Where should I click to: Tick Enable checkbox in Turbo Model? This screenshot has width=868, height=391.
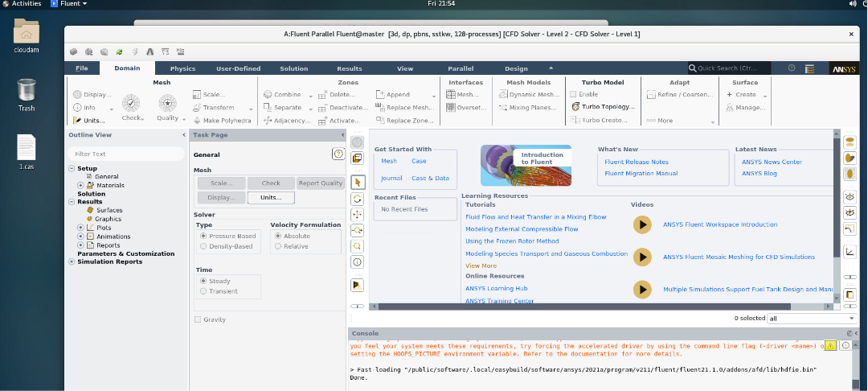pyautogui.click(x=573, y=94)
